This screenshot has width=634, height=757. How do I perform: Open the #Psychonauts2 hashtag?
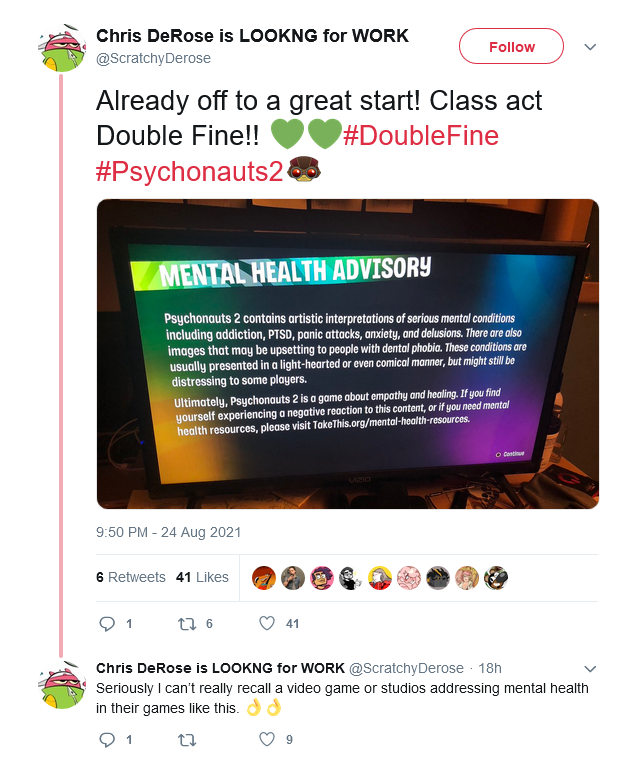(189, 171)
